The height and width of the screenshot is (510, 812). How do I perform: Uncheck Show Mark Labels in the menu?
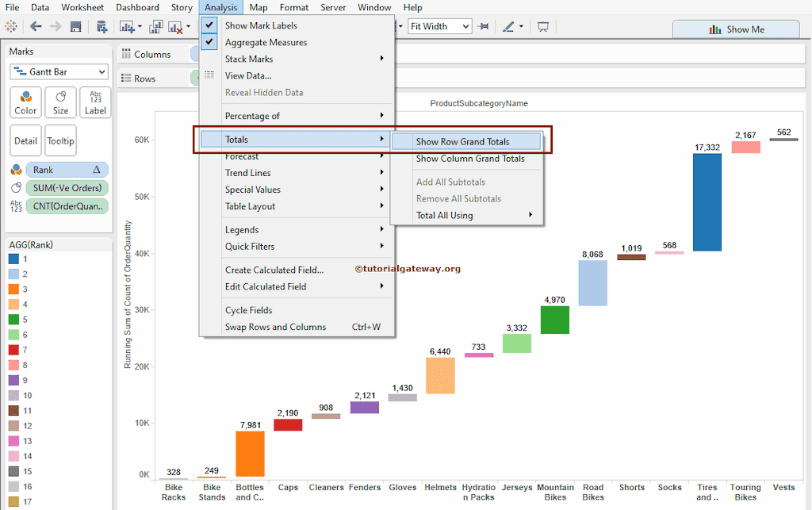(x=261, y=25)
